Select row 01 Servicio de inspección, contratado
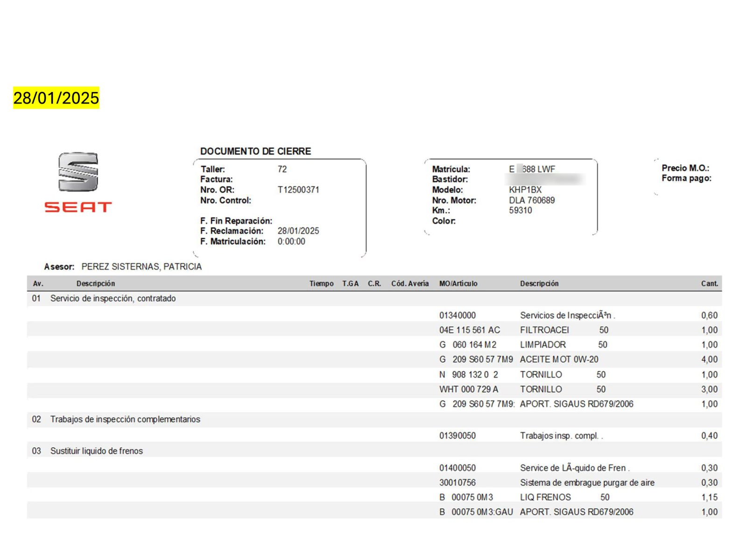 click(113, 299)
